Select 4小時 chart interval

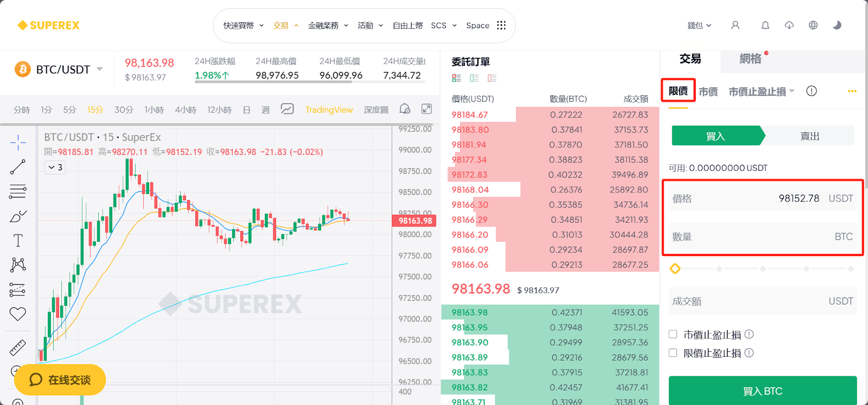pyautogui.click(x=186, y=110)
